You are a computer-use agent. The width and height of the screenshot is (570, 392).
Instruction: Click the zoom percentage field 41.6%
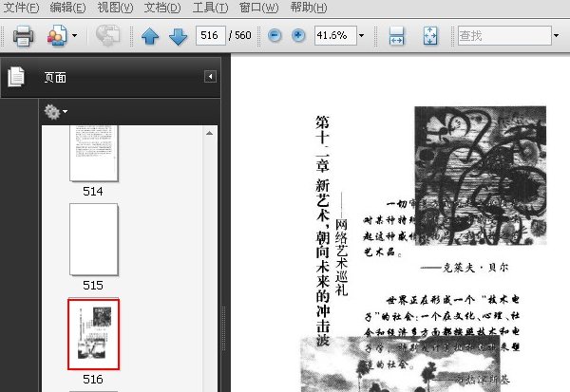click(x=335, y=35)
